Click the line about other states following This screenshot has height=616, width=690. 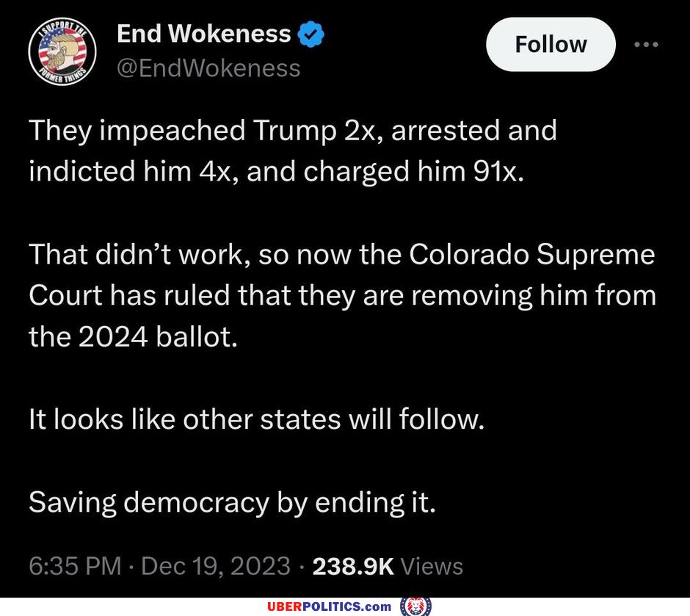click(x=257, y=419)
